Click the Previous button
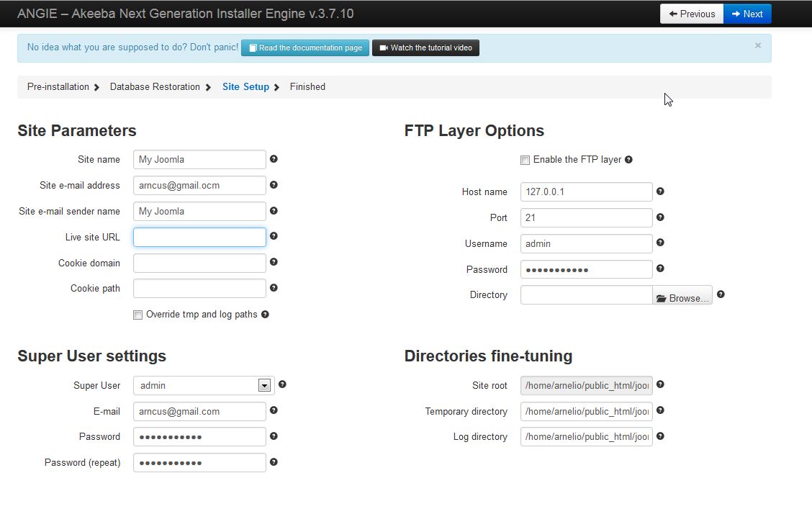This screenshot has width=812, height=509. pos(692,14)
